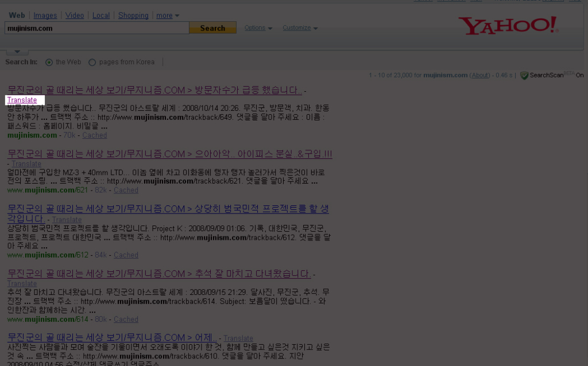The width and height of the screenshot is (588, 366).
Task: Click Translate link beside the 어제 result title
Action: pyautogui.click(x=238, y=338)
